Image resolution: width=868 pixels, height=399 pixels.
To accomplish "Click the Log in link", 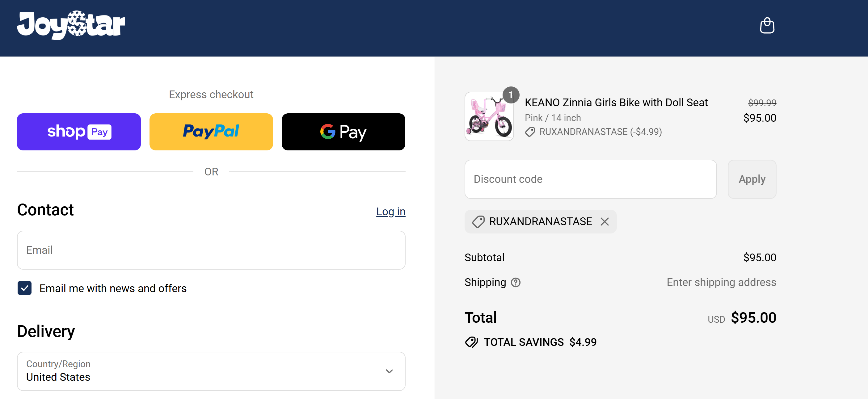I will pyautogui.click(x=390, y=212).
